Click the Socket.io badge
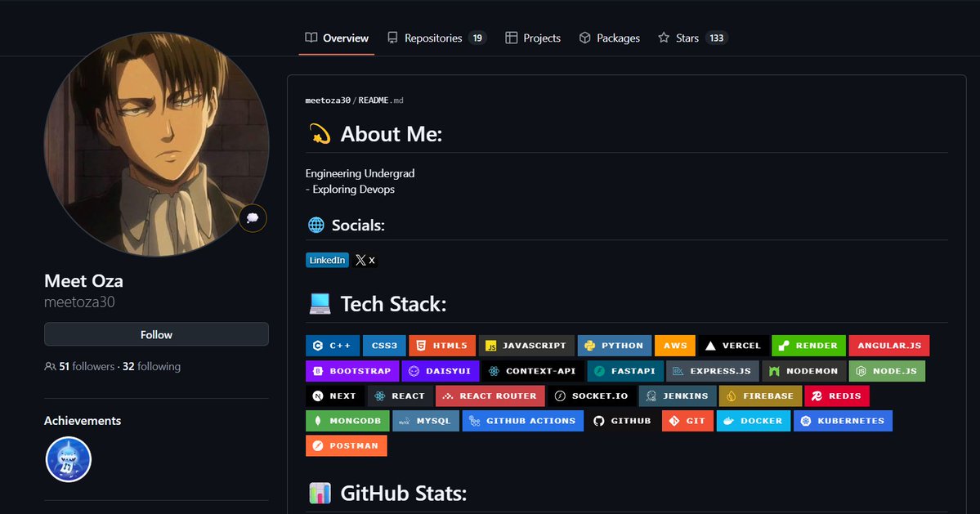980x514 pixels. pos(592,396)
